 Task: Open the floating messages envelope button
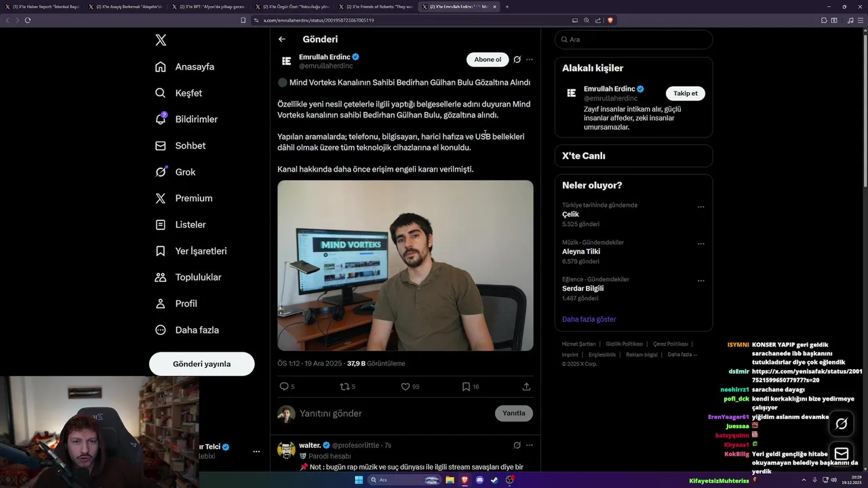click(841, 453)
